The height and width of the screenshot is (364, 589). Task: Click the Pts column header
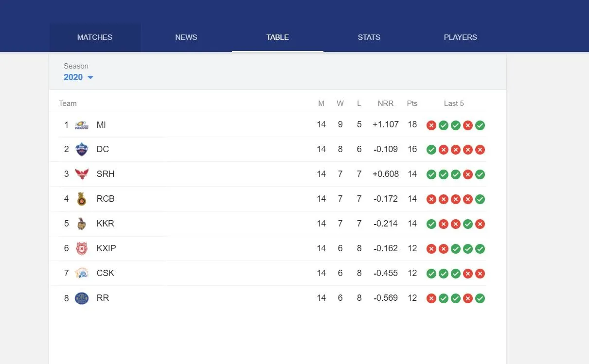click(412, 104)
